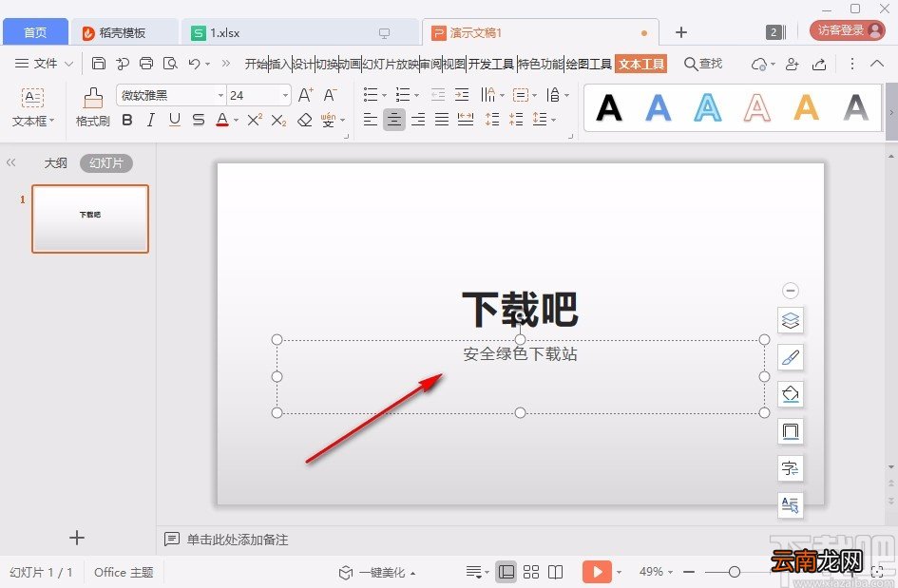Apply superscript formatting
This screenshot has width=898, height=588.
click(x=255, y=120)
